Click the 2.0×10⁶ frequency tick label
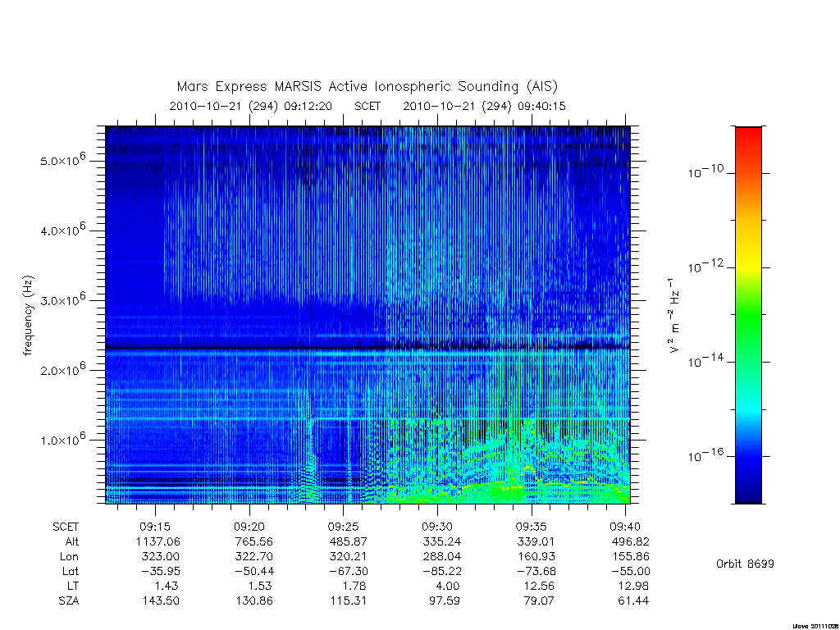The height and width of the screenshot is (630, 840). pyautogui.click(x=62, y=369)
